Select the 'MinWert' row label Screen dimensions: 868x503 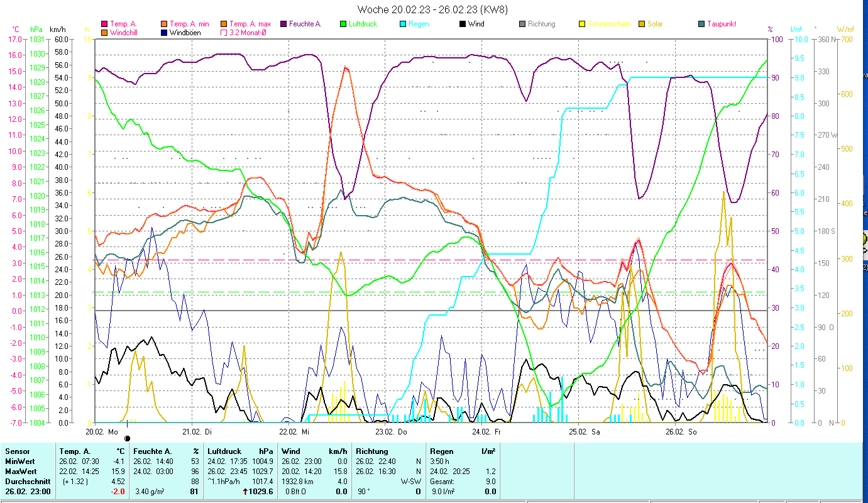click(x=19, y=461)
